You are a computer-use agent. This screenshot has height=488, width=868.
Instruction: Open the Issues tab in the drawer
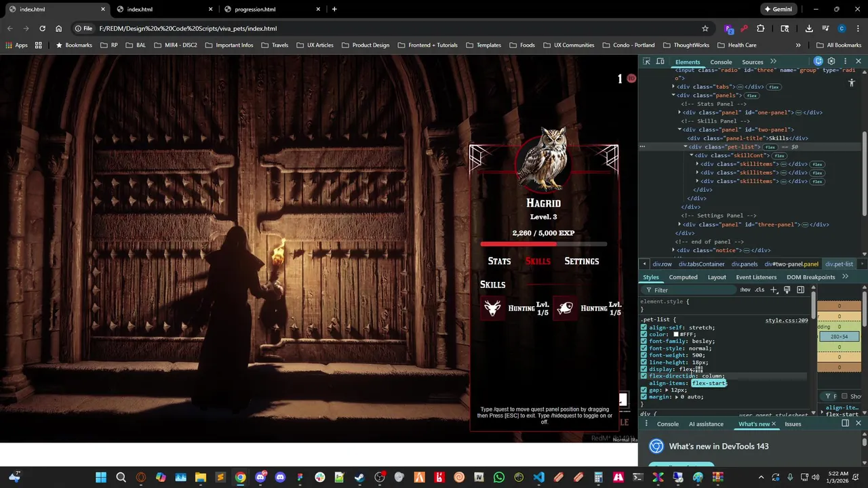tap(793, 424)
